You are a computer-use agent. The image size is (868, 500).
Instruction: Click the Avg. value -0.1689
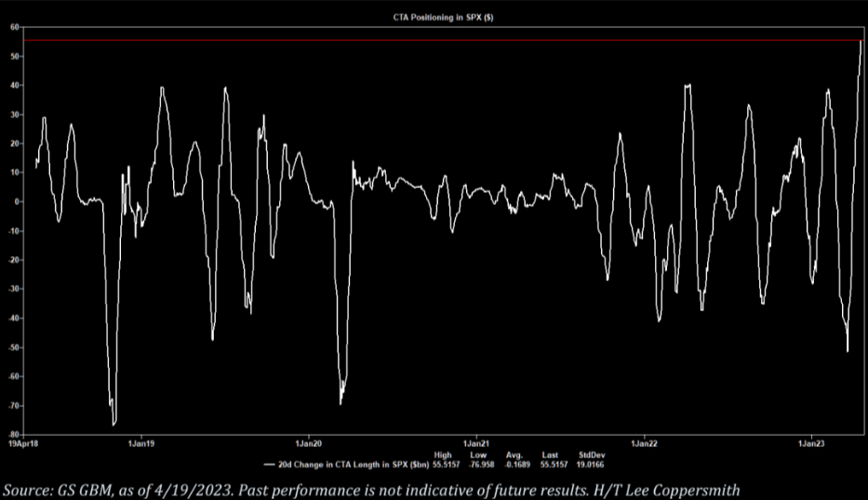[x=517, y=465]
